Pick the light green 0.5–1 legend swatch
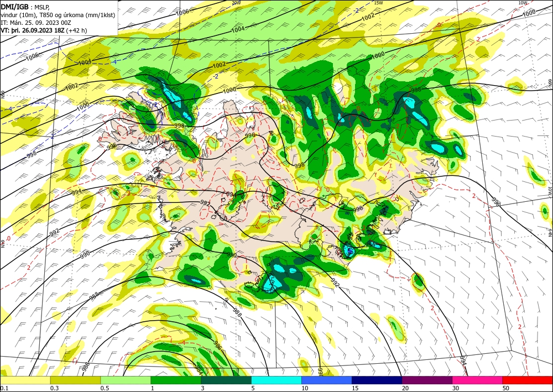Viewport: 553px width, 392px height. pos(126,380)
